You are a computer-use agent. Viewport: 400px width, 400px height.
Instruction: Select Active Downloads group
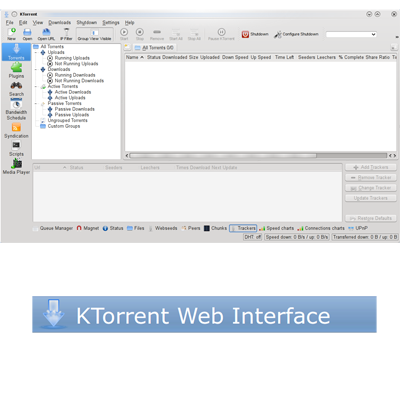click(69, 92)
